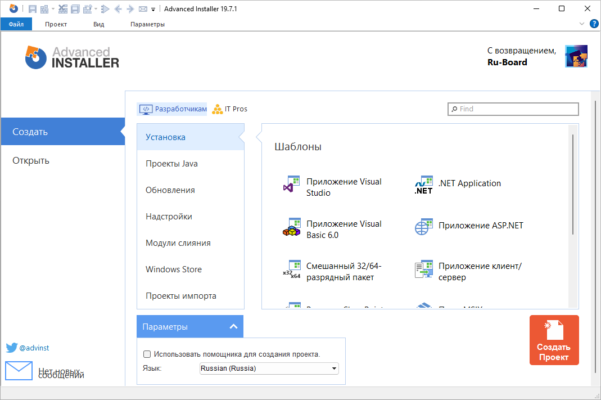Open the Язык language dropdown
The image size is (601, 400).
269,368
